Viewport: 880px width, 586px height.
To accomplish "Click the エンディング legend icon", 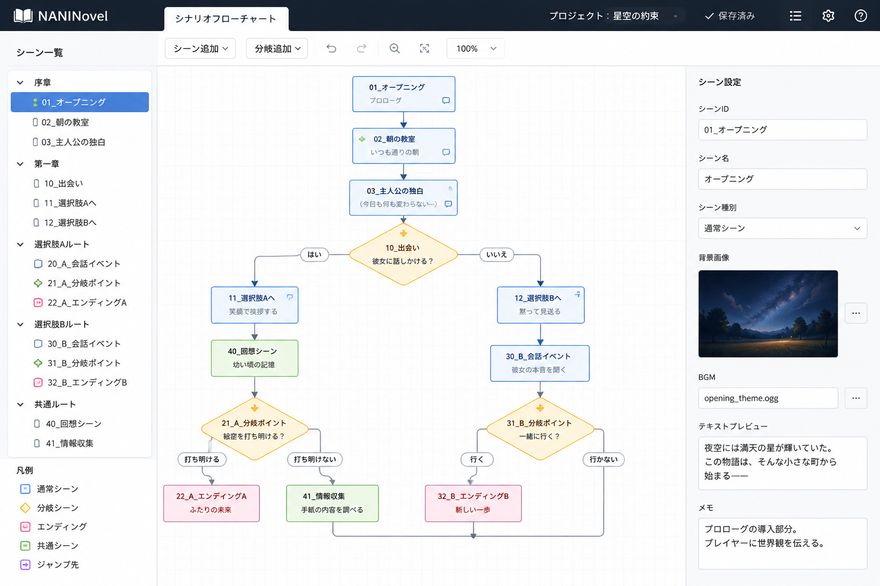I will pos(25,527).
